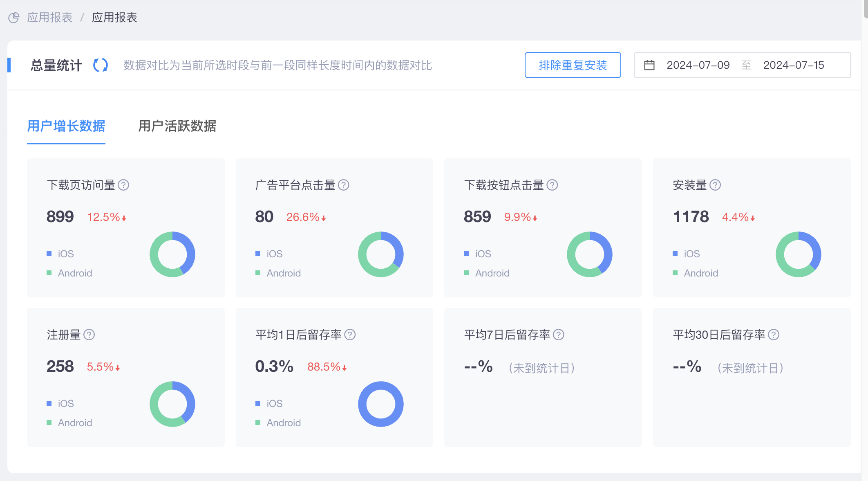Click 未到统计日 under 平均7日后留存率
This screenshot has height=481, width=868.
tap(542, 368)
